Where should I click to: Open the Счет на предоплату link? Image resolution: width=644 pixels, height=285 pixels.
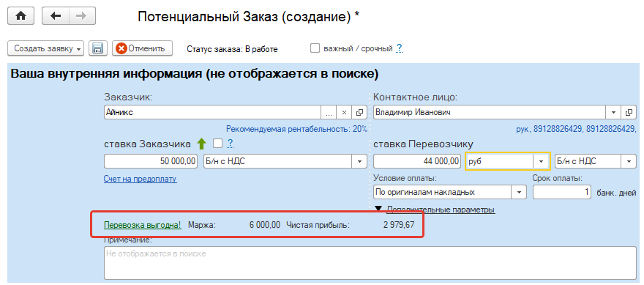point(141,179)
